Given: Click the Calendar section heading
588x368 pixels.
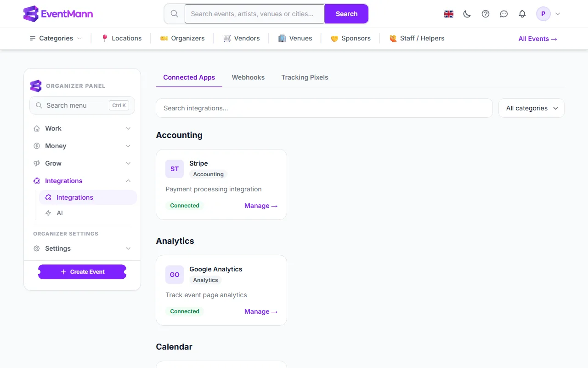Looking at the screenshot, I should pos(174,346).
